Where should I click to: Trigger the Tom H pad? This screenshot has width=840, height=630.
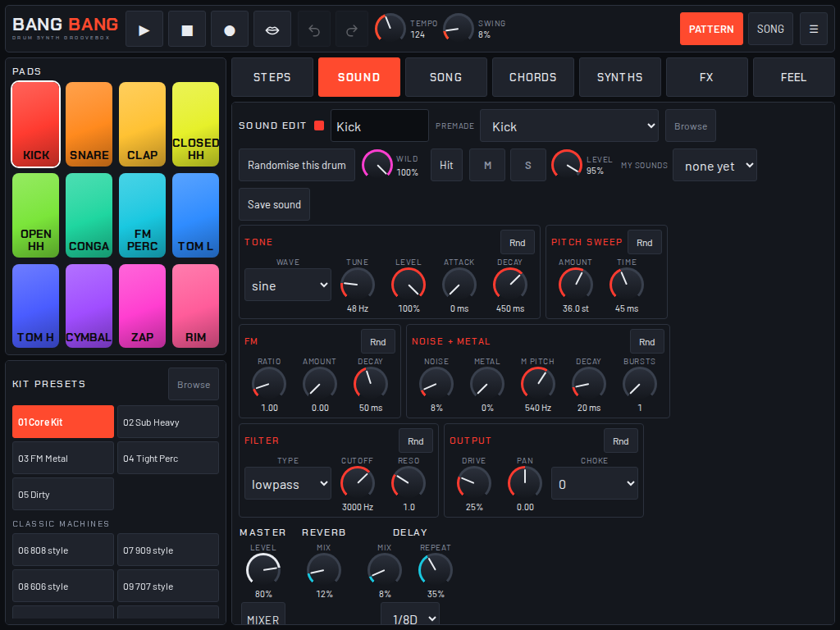pyautogui.click(x=36, y=306)
